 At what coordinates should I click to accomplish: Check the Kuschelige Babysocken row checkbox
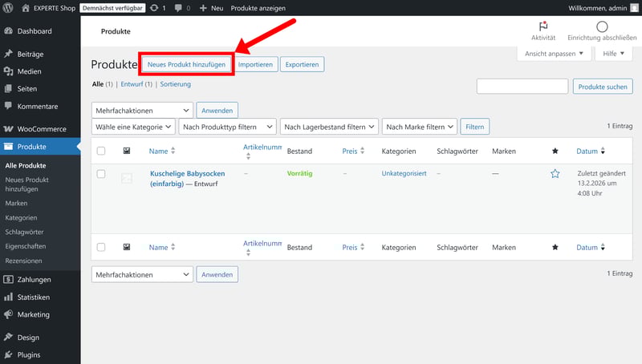101,173
